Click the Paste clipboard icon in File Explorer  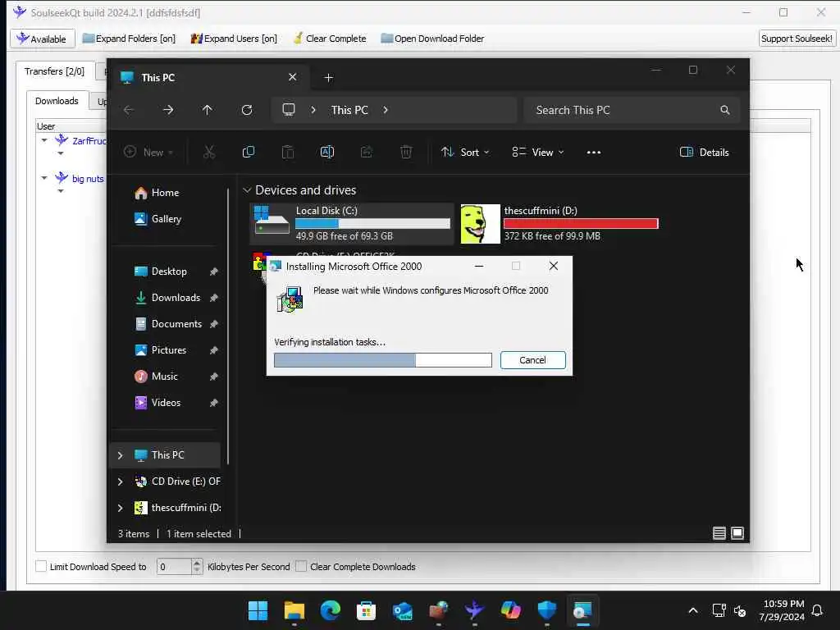point(288,152)
